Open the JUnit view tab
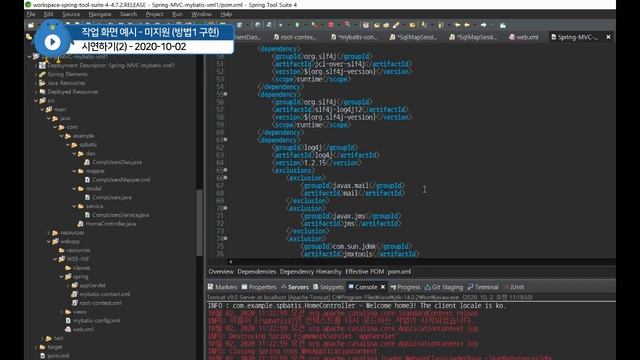 (x=514, y=287)
